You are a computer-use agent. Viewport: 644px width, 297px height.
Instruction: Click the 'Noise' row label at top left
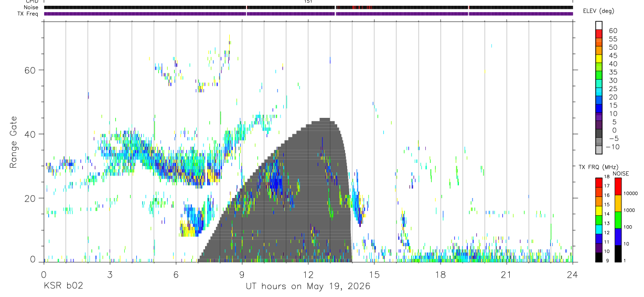point(31,7)
